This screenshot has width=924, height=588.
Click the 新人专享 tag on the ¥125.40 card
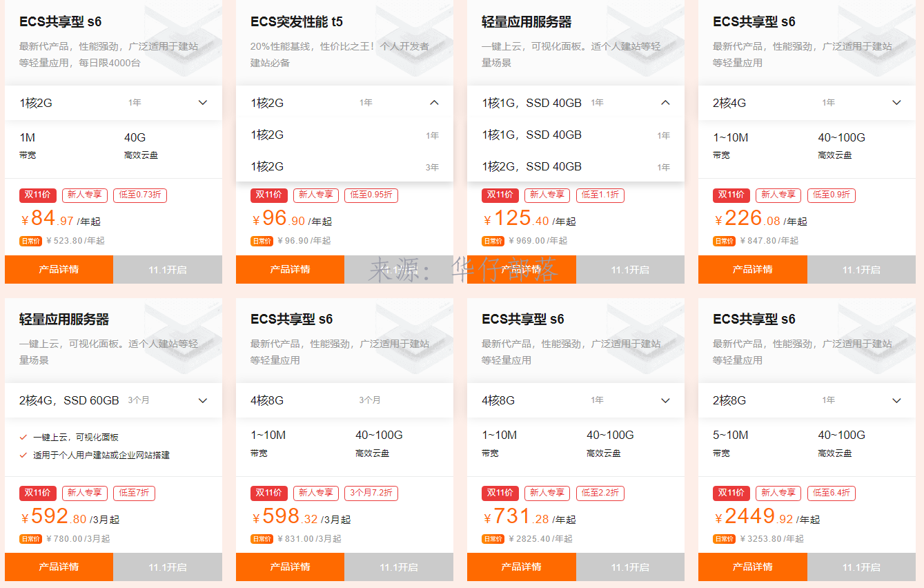(547, 195)
